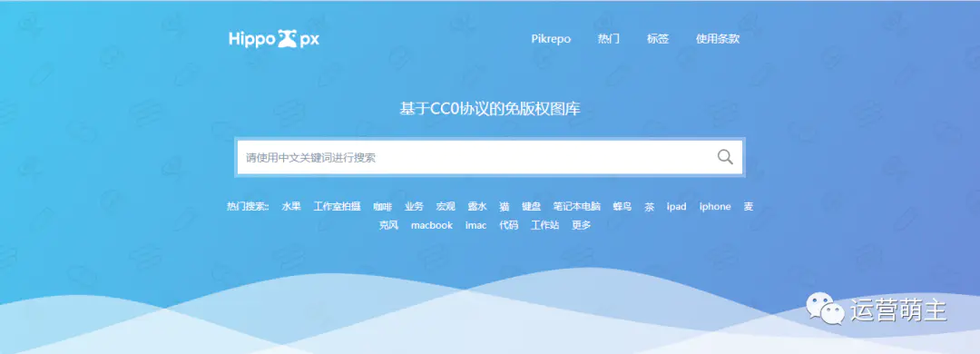
Task: Select hot search tag iphone
Action: 715,206
